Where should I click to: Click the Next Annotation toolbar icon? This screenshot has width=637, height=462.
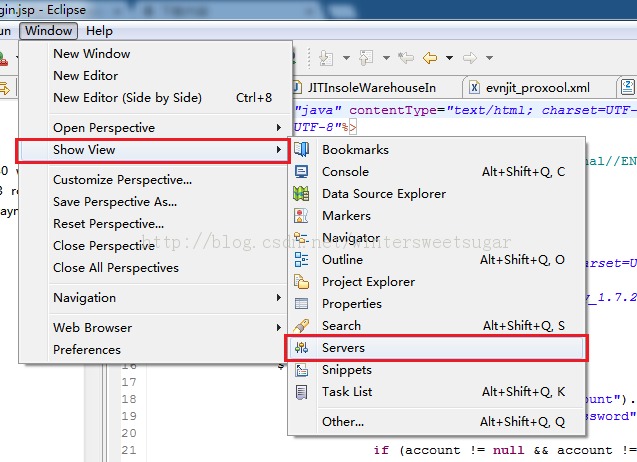326,58
